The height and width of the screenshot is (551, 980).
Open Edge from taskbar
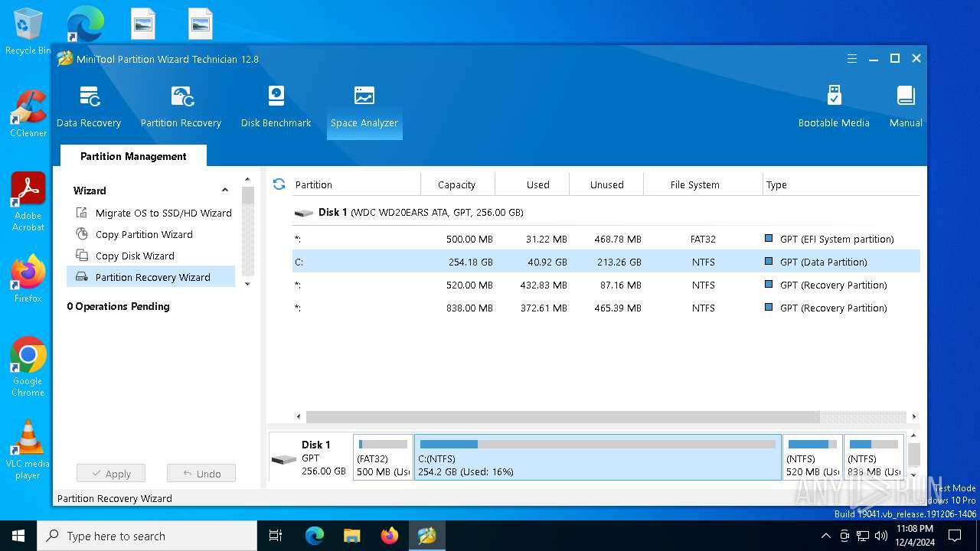point(315,536)
